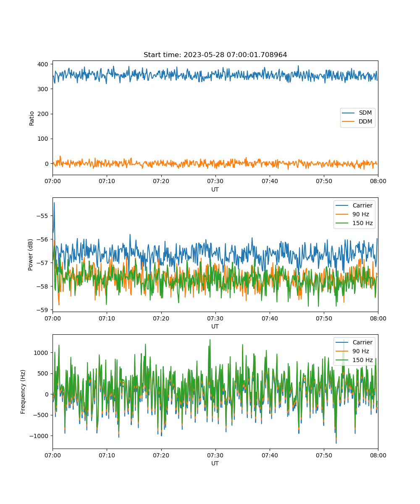Click the 'Power (dB)' y-axis label
The width and height of the screenshot is (420, 504).
tap(31, 255)
